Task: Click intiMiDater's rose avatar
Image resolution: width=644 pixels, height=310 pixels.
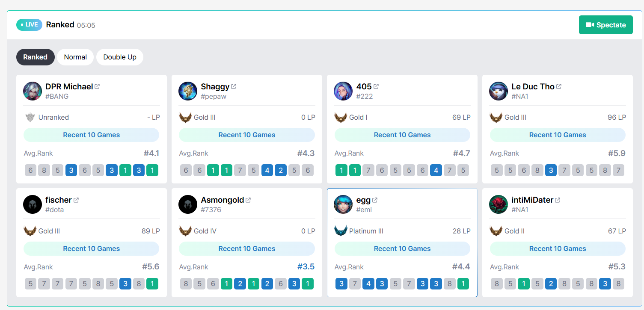Action: coord(499,204)
